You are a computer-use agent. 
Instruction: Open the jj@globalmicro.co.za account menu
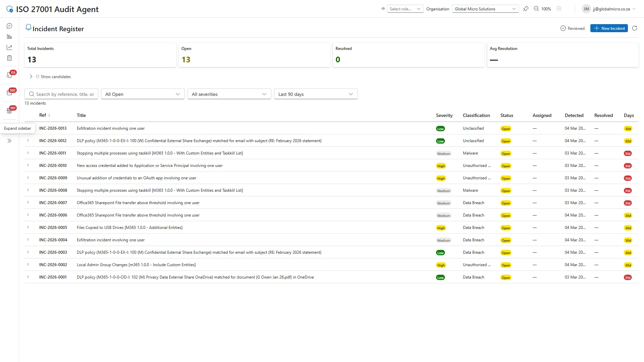tap(609, 9)
